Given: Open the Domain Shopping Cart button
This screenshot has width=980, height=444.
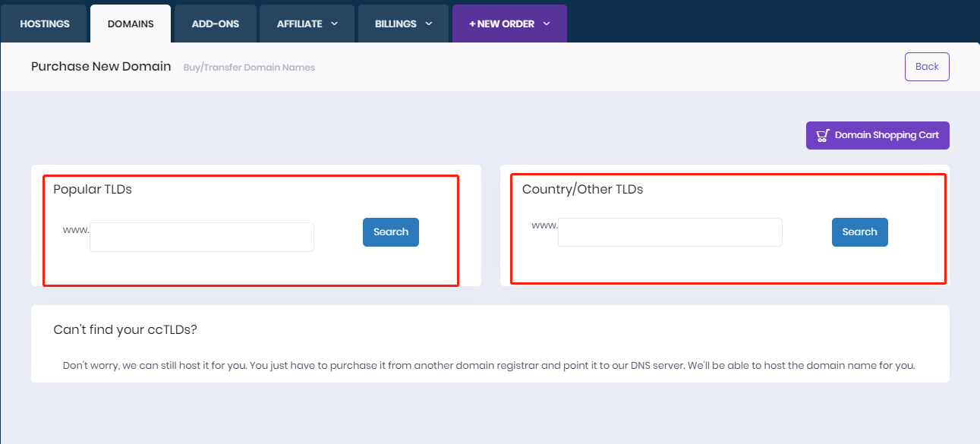Looking at the screenshot, I should coord(878,136).
